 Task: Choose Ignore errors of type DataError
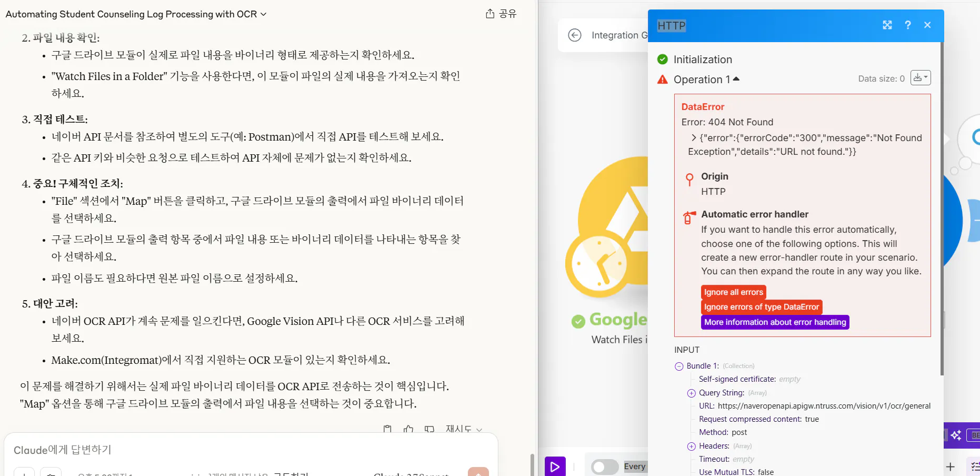pos(762,307)
